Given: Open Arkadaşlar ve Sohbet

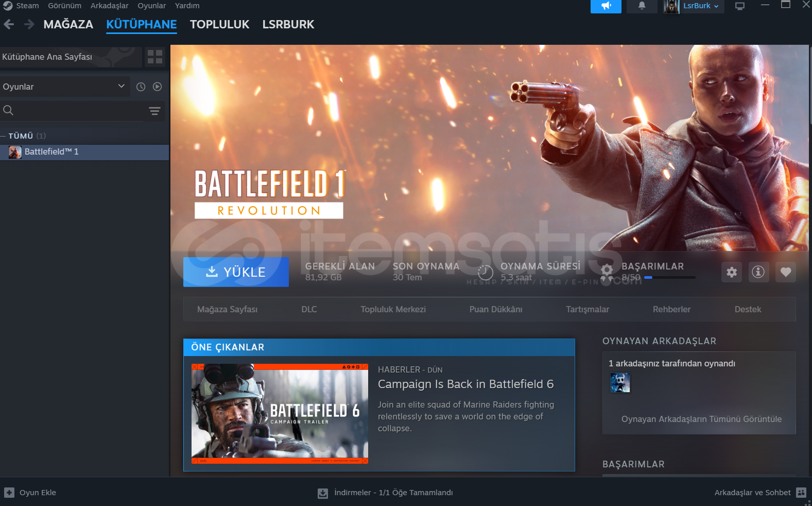Looking at the screenshot, I should [x=752, y=493].
